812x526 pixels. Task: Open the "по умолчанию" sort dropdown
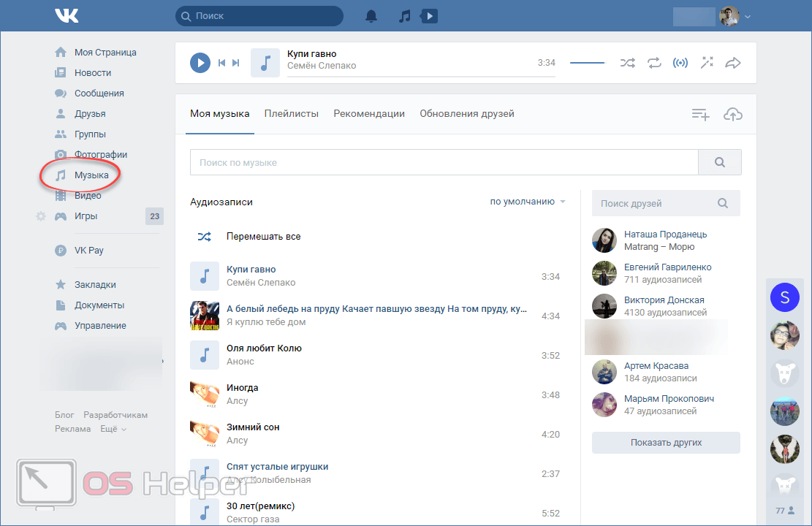point(528,202)
